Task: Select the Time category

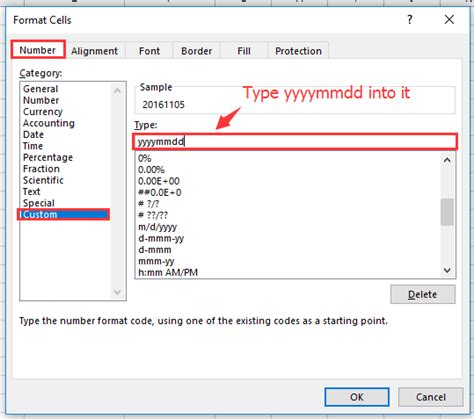Action: pyautogui.click(x=33, y=146)
